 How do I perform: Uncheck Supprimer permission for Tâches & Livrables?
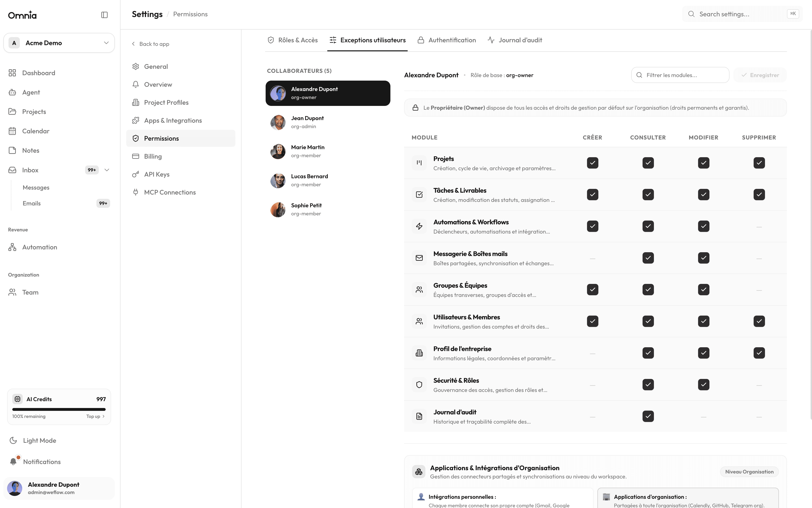coord(759,195)
